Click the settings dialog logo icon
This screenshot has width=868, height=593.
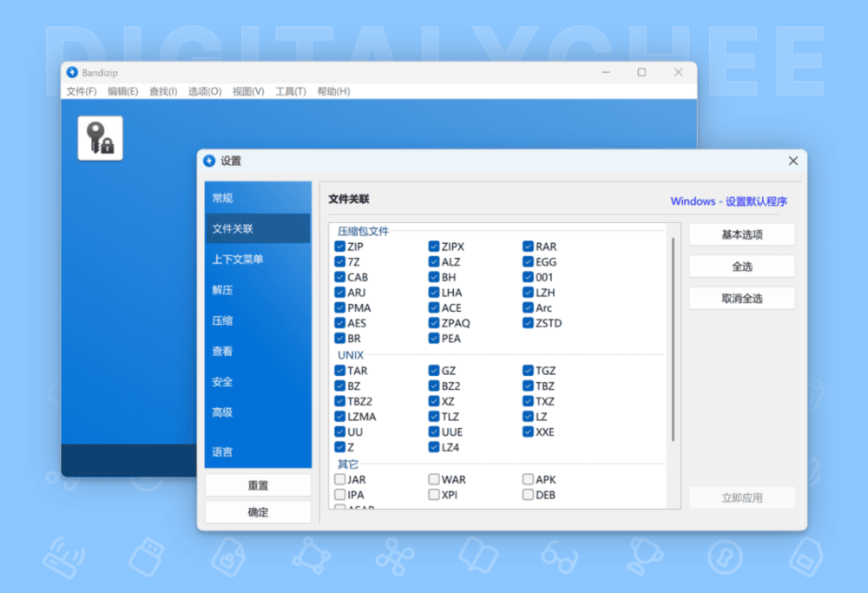(x=209, y=161)
